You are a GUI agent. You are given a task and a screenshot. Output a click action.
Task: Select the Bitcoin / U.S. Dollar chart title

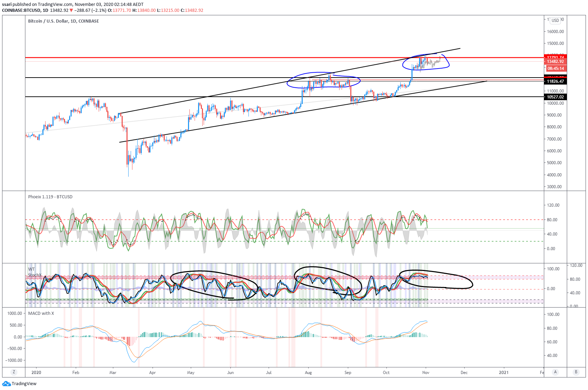[x=63, y=21]
